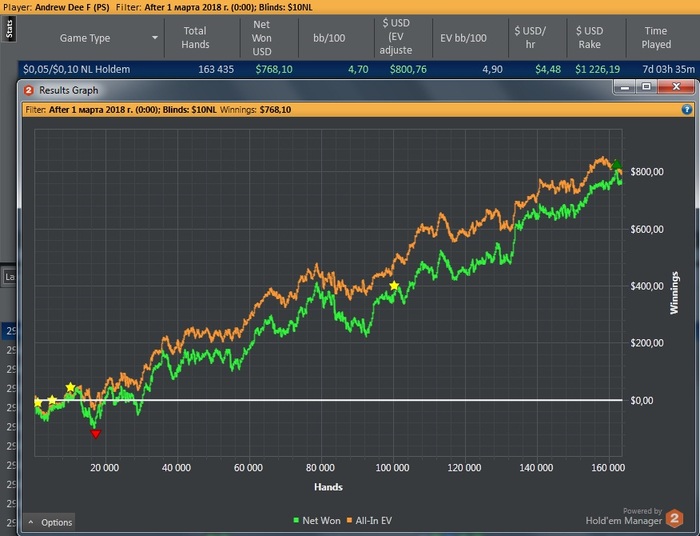This screenshot has width=700, height=536.
Task: Click the rake value $1 226,19
Action: (x=597, y=70)
